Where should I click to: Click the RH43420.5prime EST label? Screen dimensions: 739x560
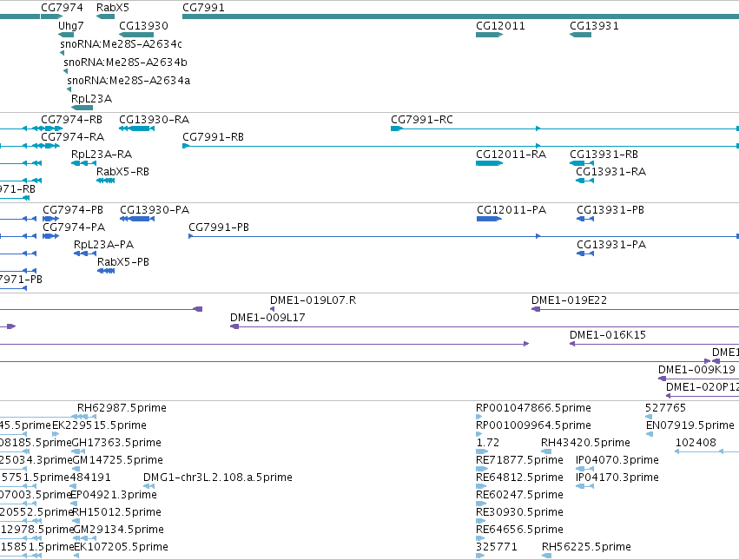(x=585, y=443)
